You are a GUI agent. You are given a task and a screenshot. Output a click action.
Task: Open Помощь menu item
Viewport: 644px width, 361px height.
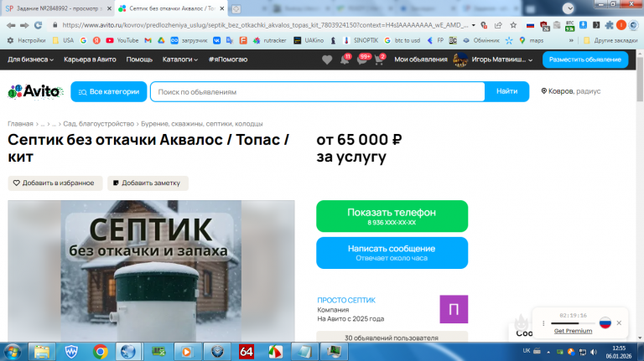[x=139, y=59]
